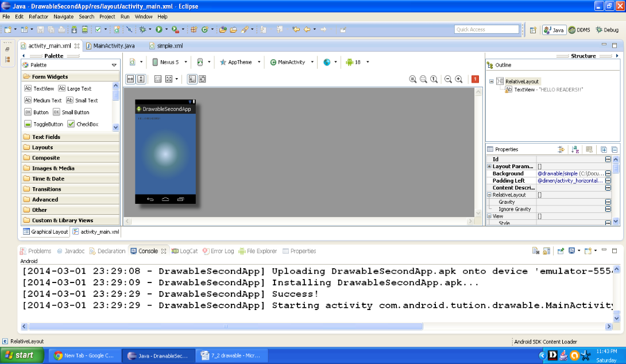
Task: Click the Zoom Out magnifier icon
Action: (x=448, y=79)
